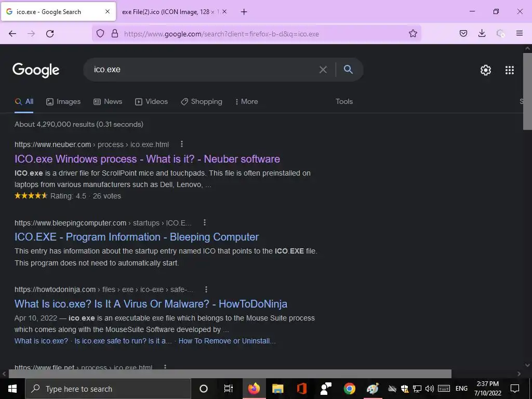Click the Google logo
Image resolution: width=532 pixels, height=399 pixels.
pyautogui.click(x=36, y=70)
